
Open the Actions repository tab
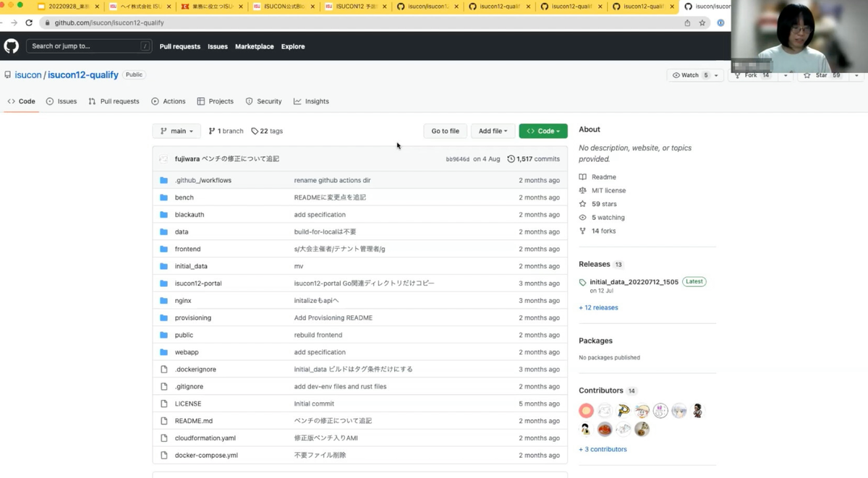(x=169, y=101)
